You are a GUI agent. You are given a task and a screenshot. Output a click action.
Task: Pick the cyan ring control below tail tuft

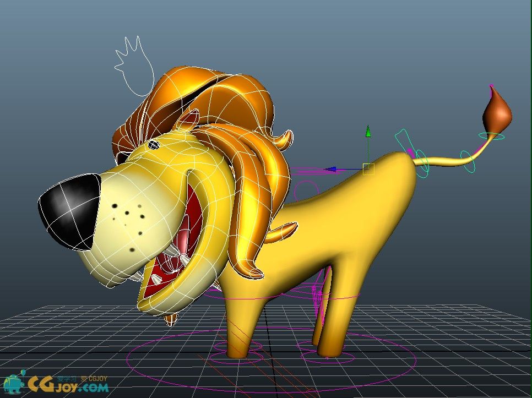[491, 137]
